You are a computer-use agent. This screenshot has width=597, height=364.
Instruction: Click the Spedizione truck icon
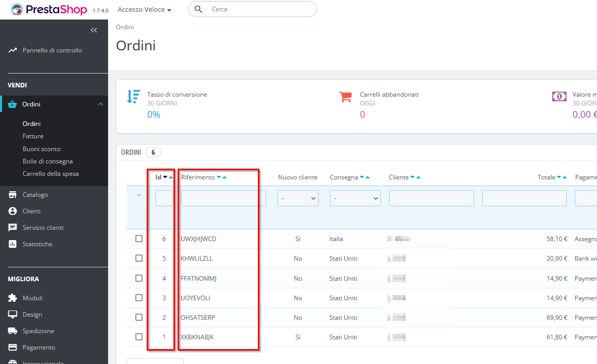click(12, 331)
